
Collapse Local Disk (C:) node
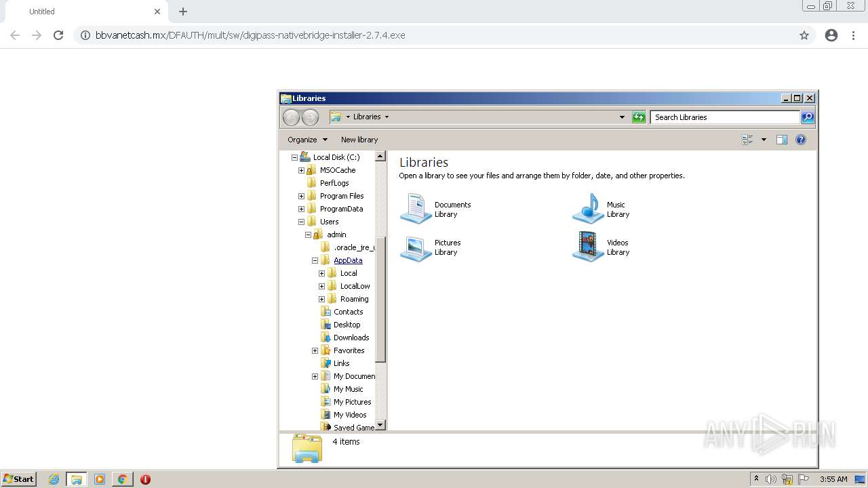coord(294,157)
